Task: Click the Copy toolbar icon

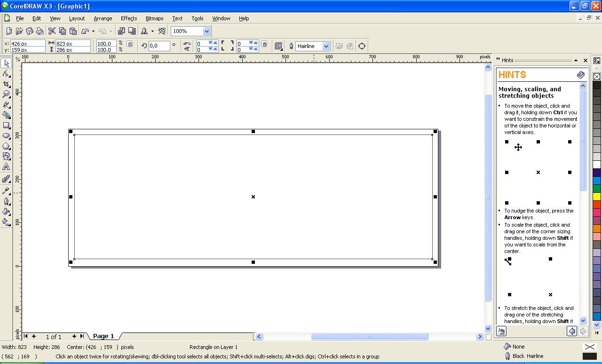Action: (x=63, y=31)
